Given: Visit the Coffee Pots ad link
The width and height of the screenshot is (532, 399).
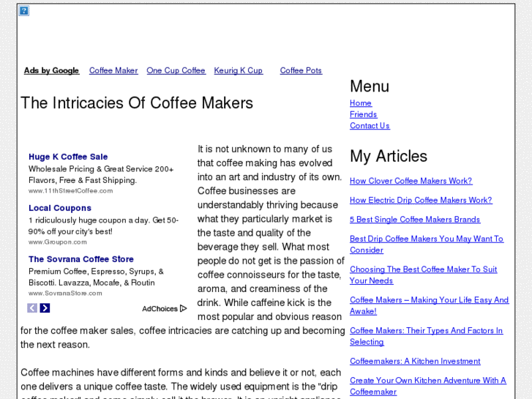Looking at the screenshot, I should click(301, 71).
